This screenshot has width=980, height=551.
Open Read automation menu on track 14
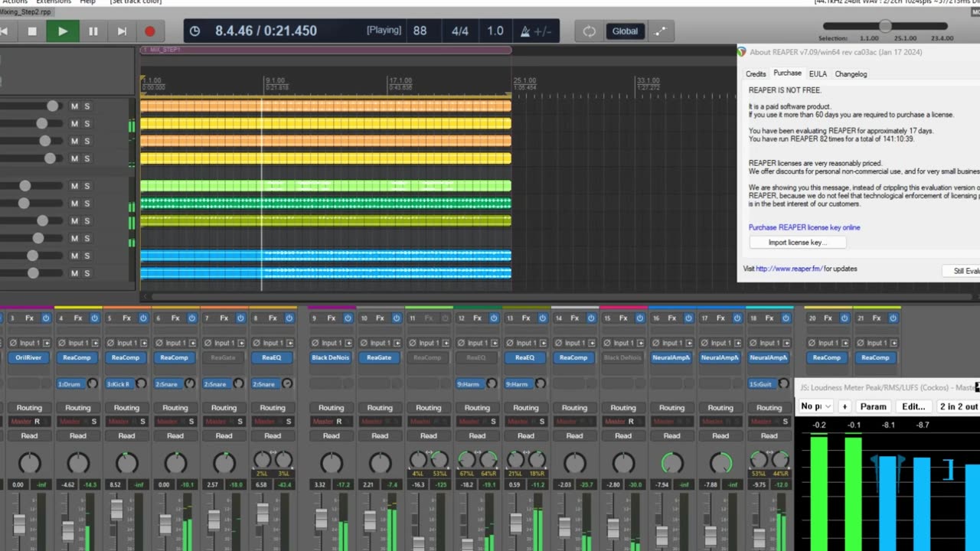click(574, 435)
